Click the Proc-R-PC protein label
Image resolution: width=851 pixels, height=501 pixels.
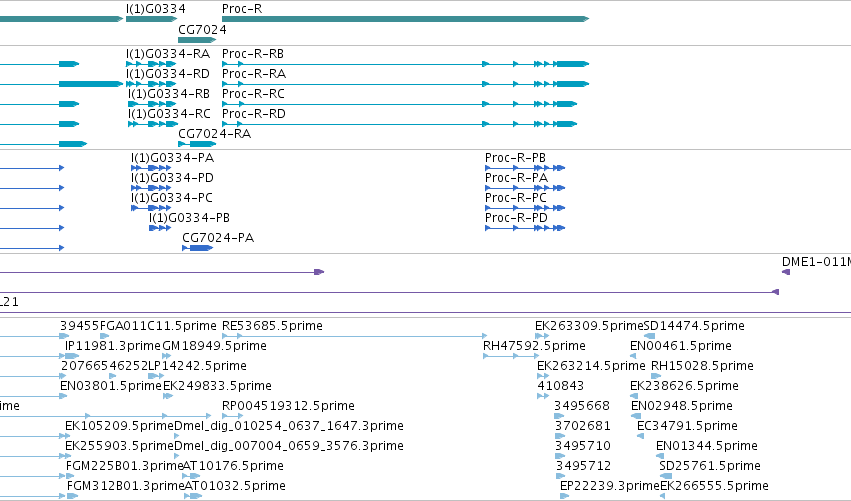[x=516, y=198]
